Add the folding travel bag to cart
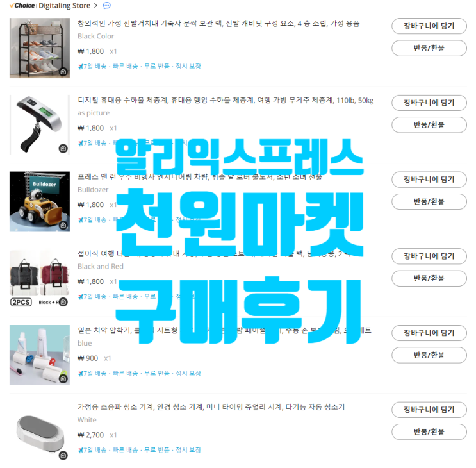Screen dimensions: 476x468 click(x=429, y=256)
